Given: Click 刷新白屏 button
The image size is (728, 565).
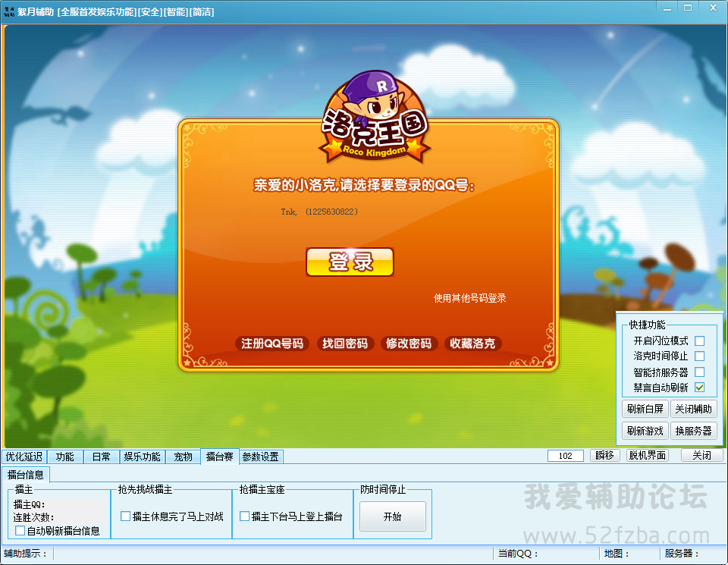Looking at the screenshot, I should pos(645,409).
